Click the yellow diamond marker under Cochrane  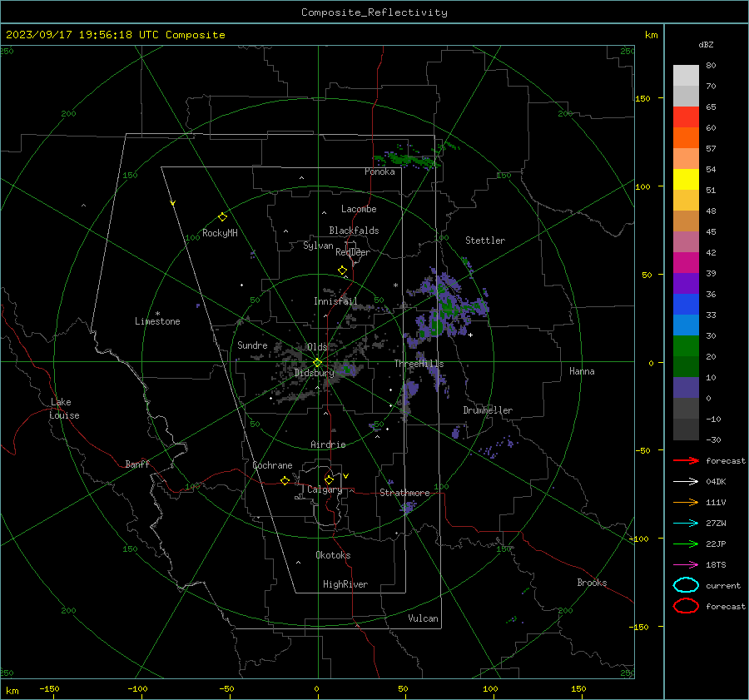click(x=285, y=481)
